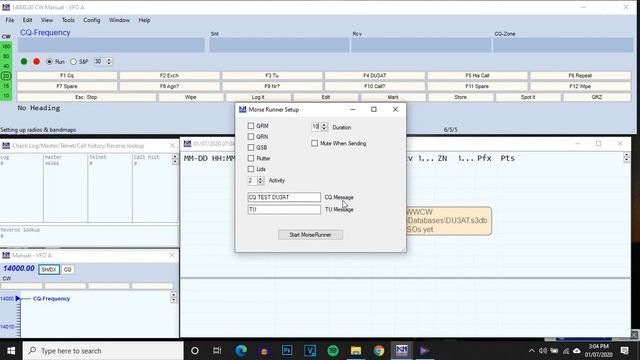Click SH/DX button in bandmap window
Viewport: 640px width, 360px height.
click(x=49, y=269)
